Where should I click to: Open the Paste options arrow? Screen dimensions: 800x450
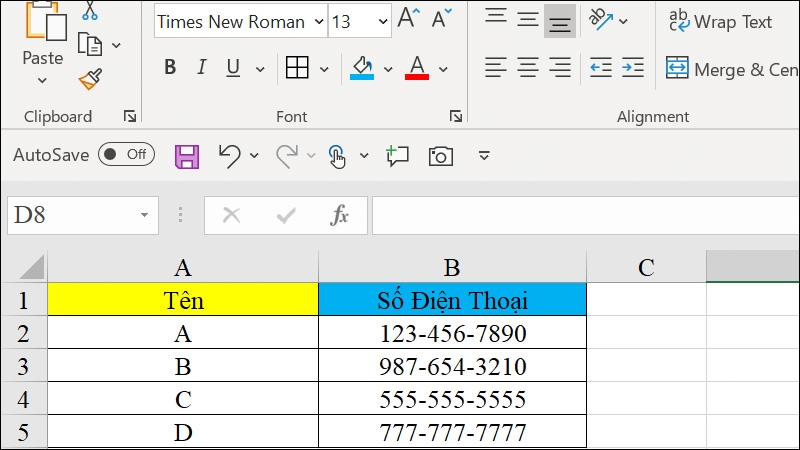[42, 80]
